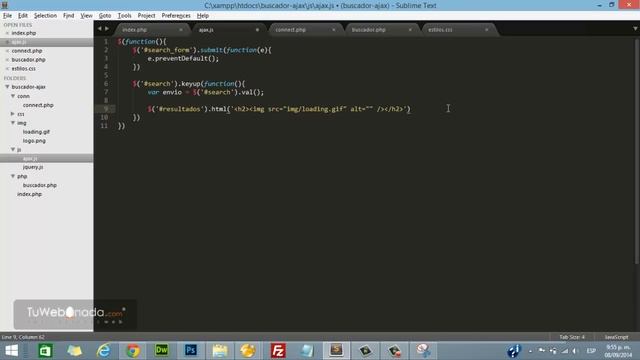640x360 pixels.
Task: Open the Selection menu
Action: pos(45,16)
